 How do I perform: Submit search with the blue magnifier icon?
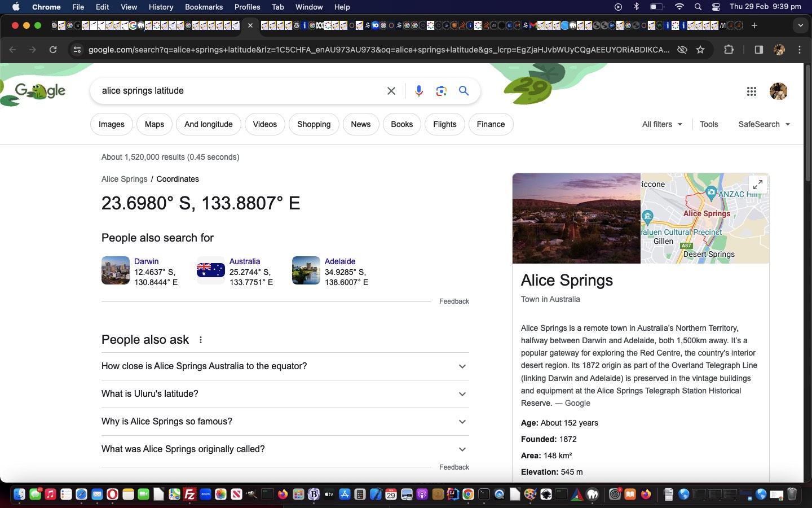[x=464, y=91]
